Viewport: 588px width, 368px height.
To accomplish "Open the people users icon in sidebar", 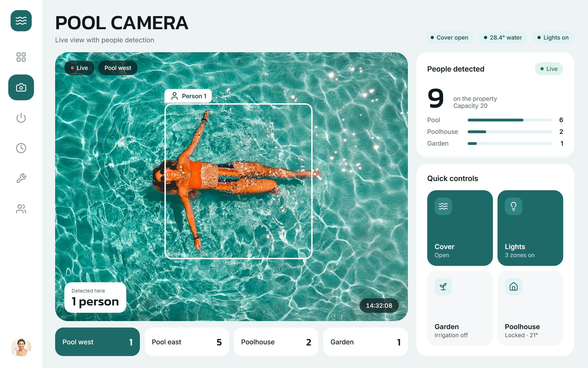I will tap(21, 209).
